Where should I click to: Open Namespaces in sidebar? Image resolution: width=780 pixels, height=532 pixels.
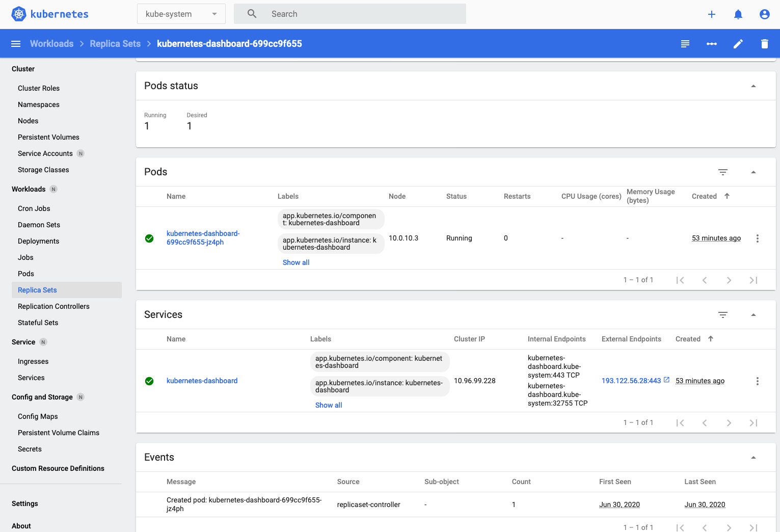[x=39, y=104]
